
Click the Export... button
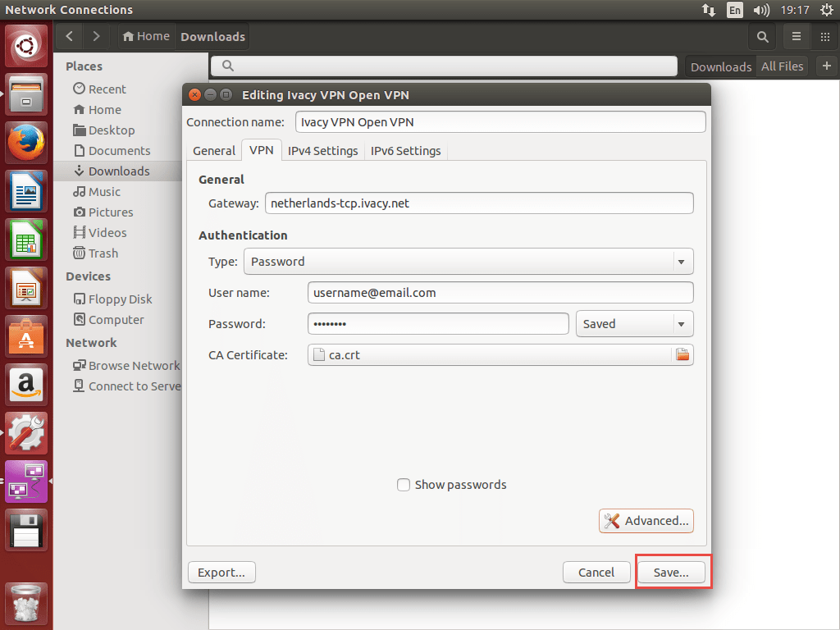coord(221,572)
